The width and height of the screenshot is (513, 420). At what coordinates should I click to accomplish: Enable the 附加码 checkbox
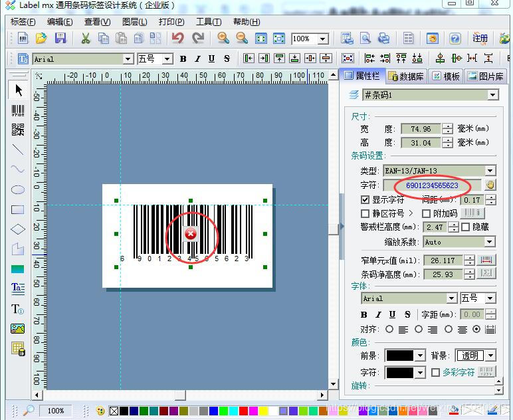(426, 213)
